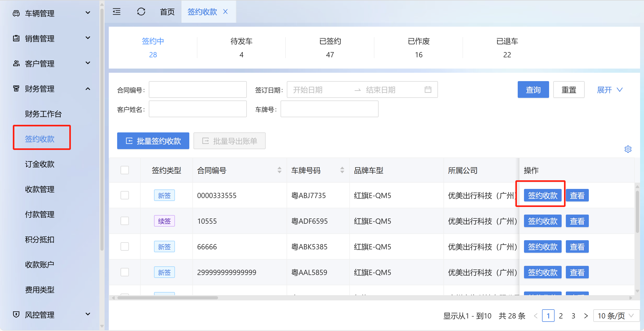Click the 客户姓名 input field
Viewport: 644px width, 331px height.
[197, 109]
